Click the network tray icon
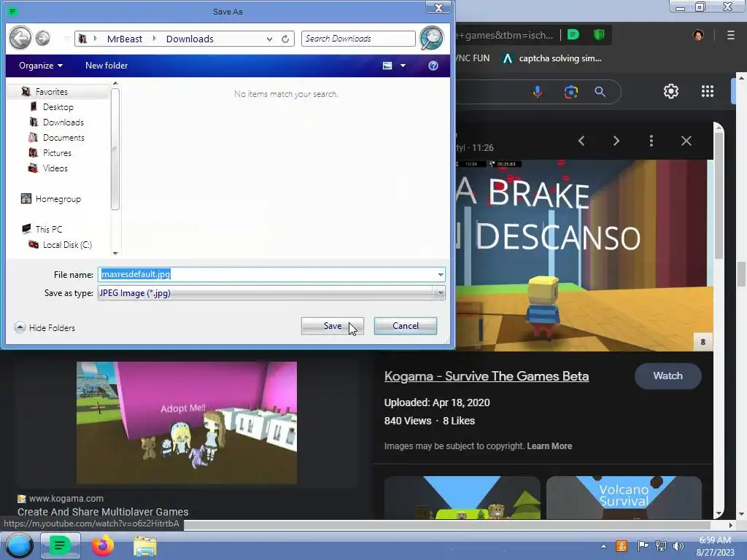Image resolution: width=747 pixels, height=560 pixels. 661,546
